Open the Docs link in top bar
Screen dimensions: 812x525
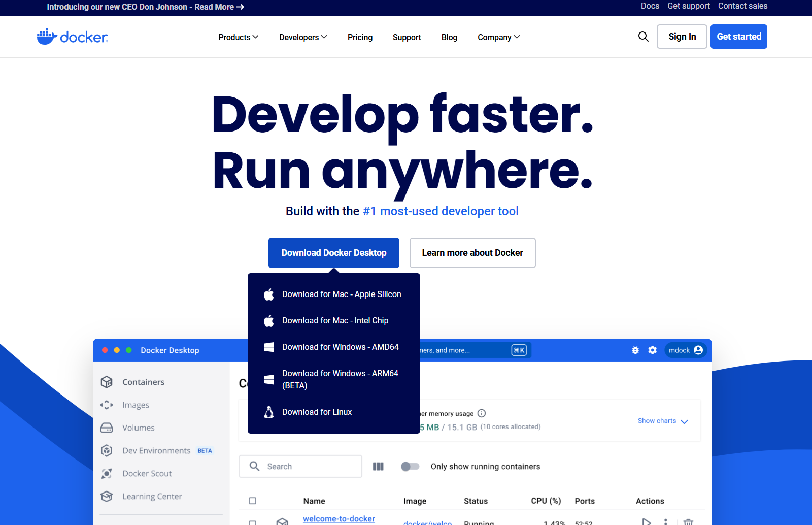click(650, 6)
